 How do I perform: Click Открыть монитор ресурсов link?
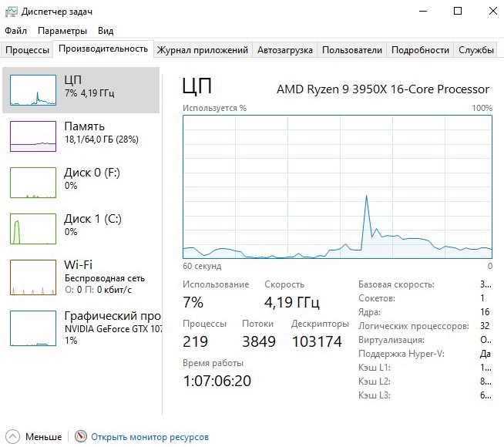tap(150, 437)
